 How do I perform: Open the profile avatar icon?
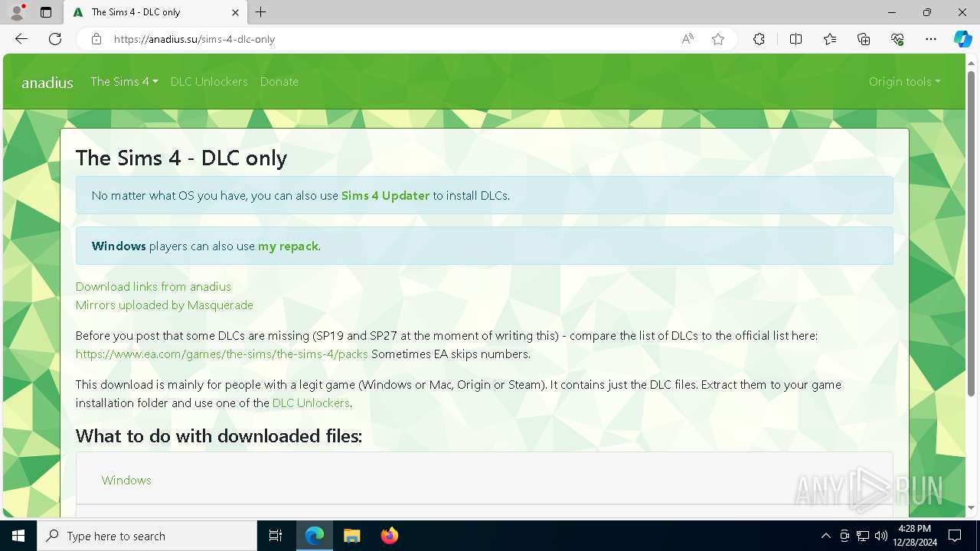point(17,12)
